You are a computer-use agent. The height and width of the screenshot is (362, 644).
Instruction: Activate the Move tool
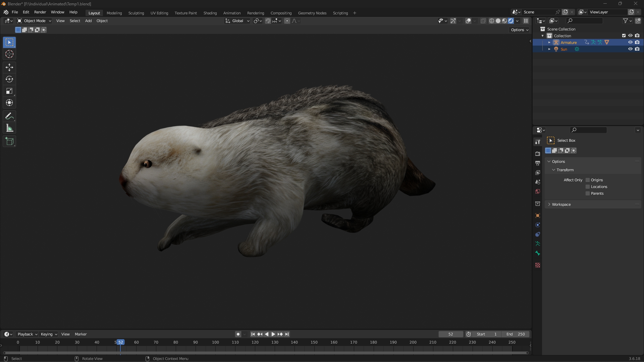point(9,67)
